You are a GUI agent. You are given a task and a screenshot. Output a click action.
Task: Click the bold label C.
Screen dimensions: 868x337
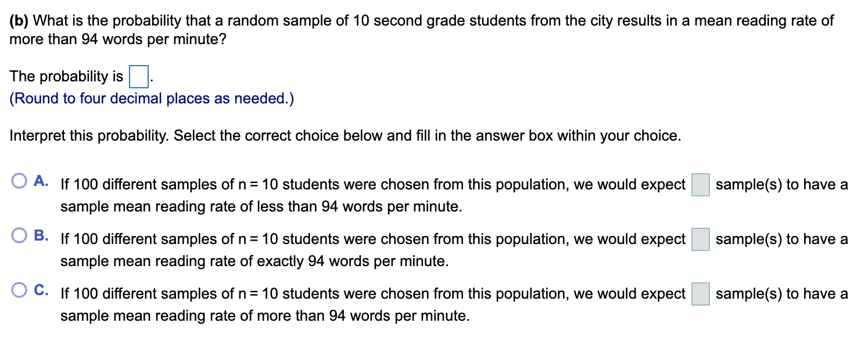coord(39,291)
